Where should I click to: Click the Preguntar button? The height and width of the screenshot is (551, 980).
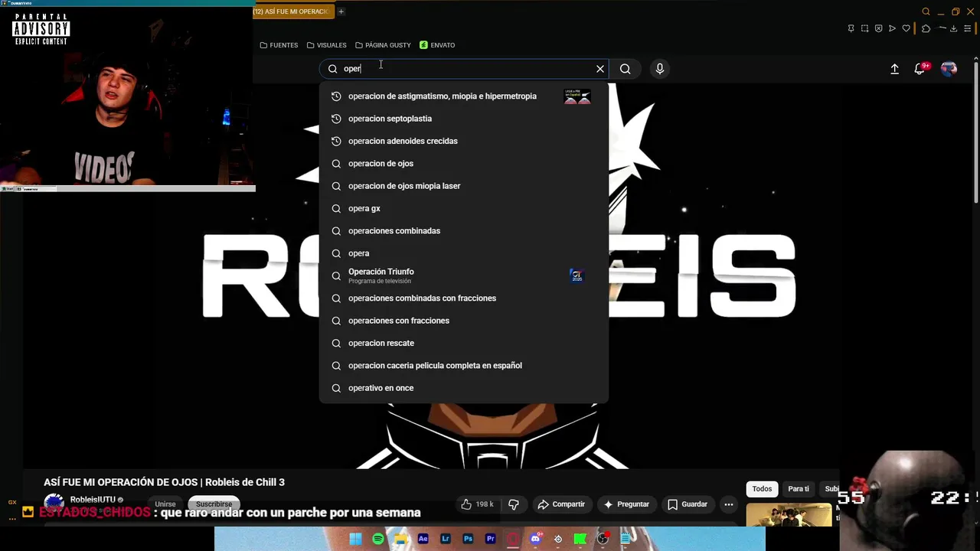tap(626, 504)
